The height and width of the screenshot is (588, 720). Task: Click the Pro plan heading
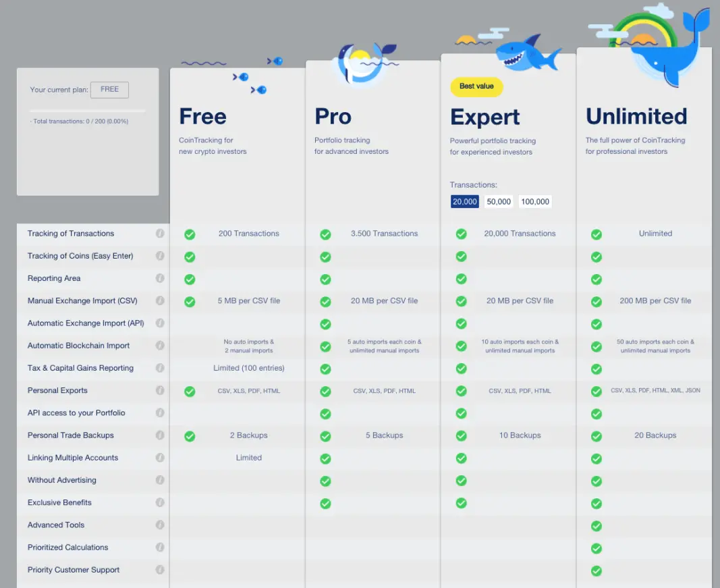(x=333, y=116)
